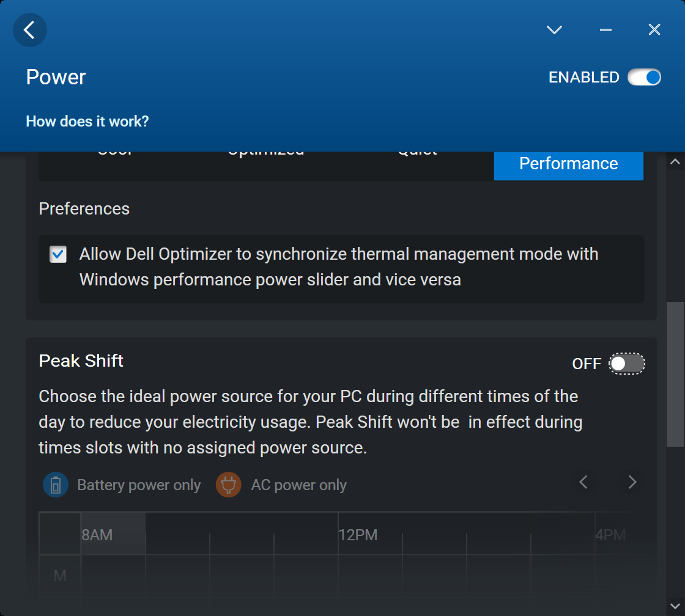The height and width of the screenshot is (616, 685).
Task: Collapse window with the chevron down icon
Action: pyautogui.click(x=554, y=30)
